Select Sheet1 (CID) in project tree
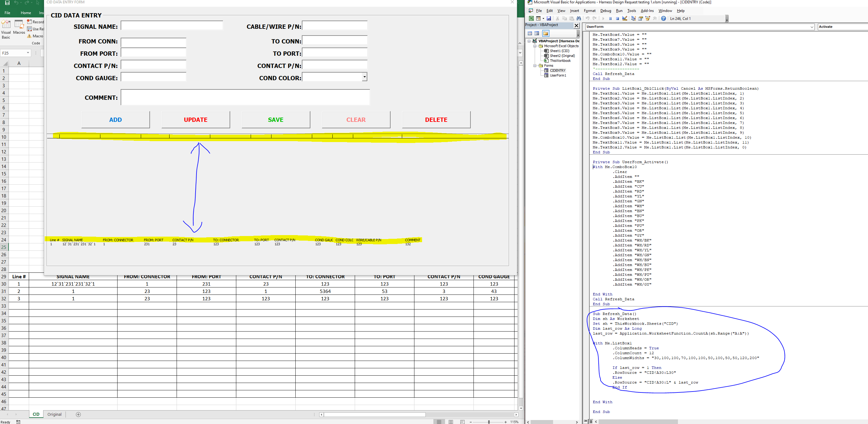This screenshot has width=868, height=424. pos(559,51)
